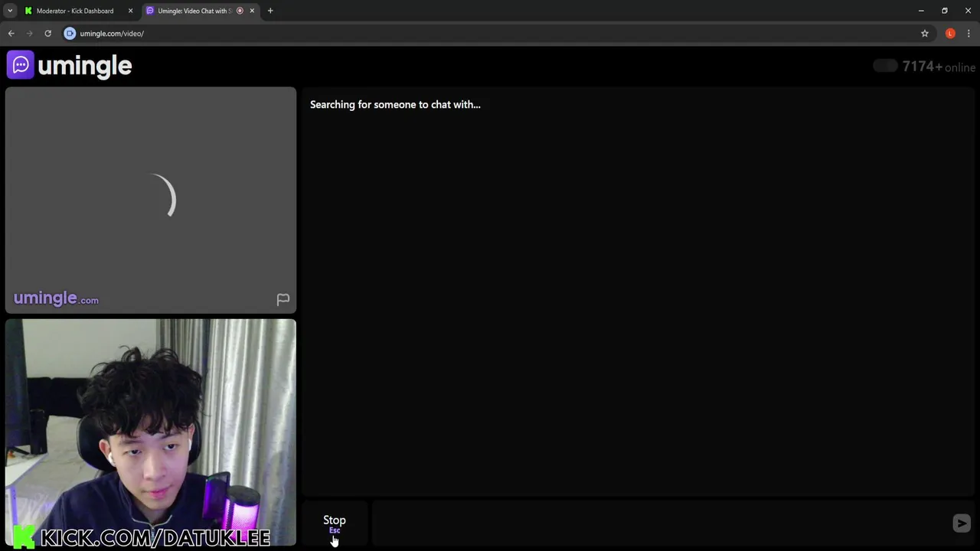Image resolution: width=980 pixels, height=551 pixels.
Task: Close the Moderator - Kick Dashboard tab
Action: 130,11
